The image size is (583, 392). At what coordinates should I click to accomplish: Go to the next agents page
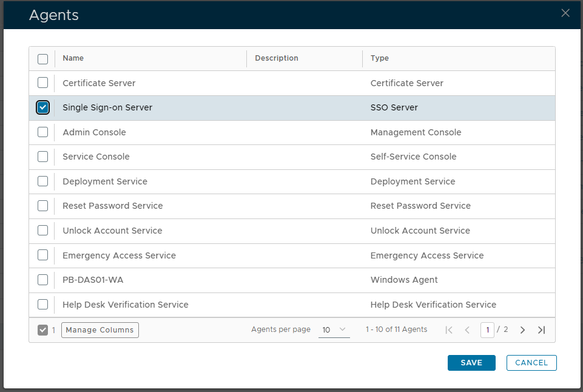[522, 330]
